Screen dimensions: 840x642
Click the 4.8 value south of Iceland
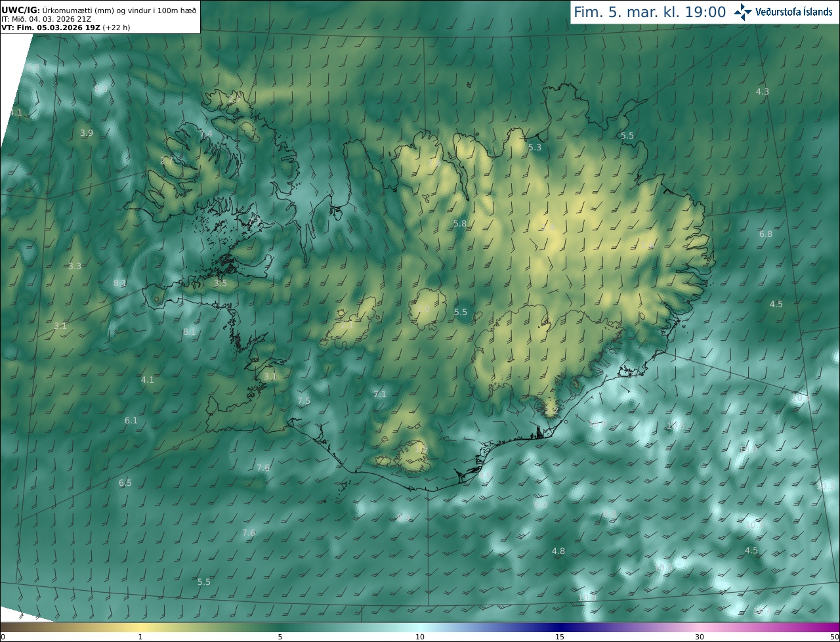[558, 551]
